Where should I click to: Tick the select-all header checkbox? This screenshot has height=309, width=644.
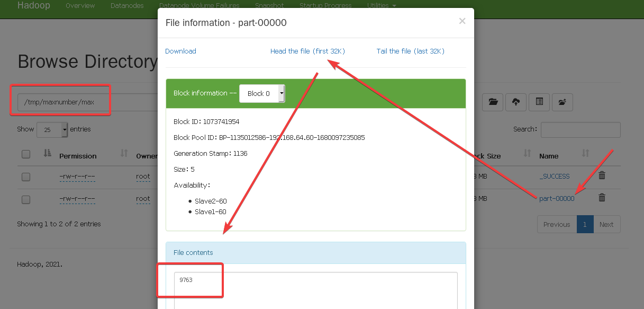[26, 154]
